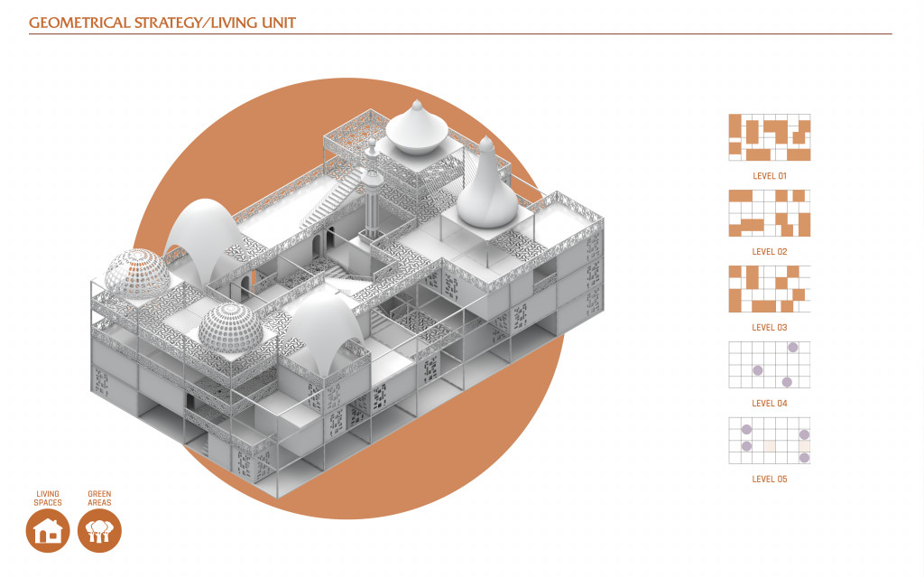Click the LEVEL 04 label
The height and width of the screenshot is (578, 924).
pos(770,404)
